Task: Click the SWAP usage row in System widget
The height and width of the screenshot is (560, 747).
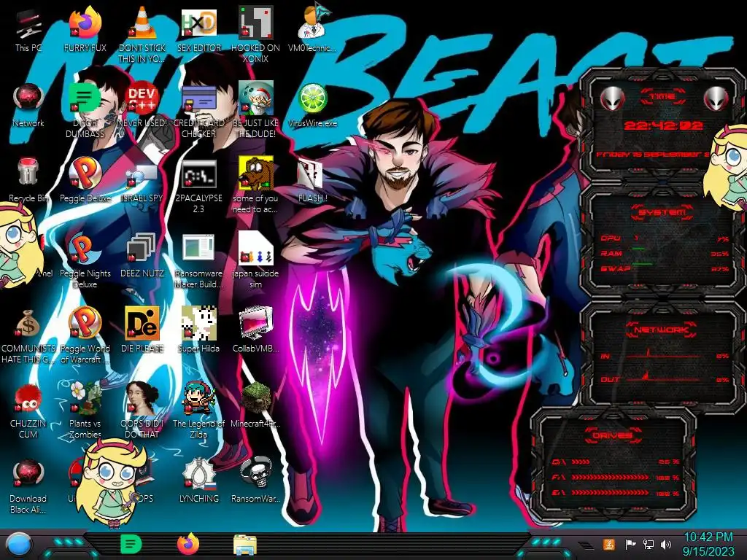Action: tap(665, 268)
